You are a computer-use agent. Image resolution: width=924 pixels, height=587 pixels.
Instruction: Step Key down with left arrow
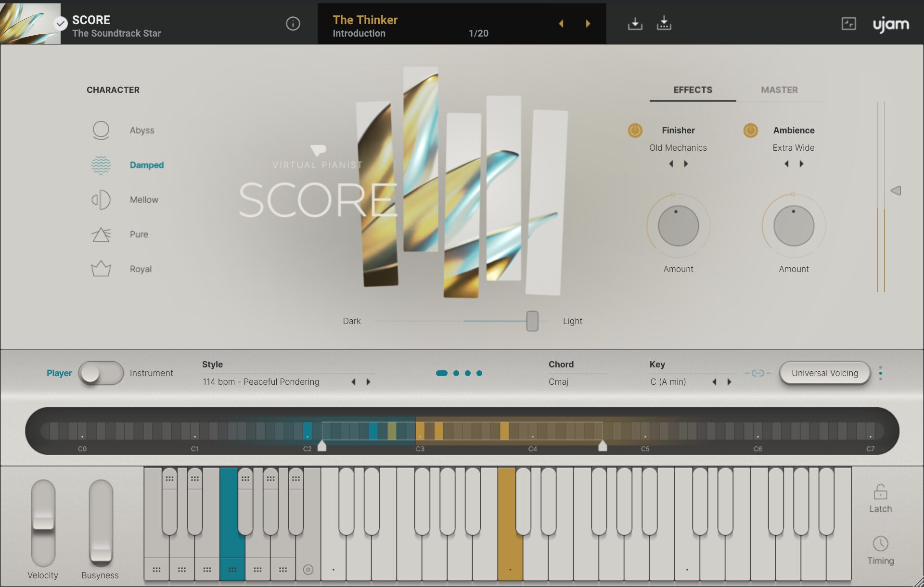point(714,382)
